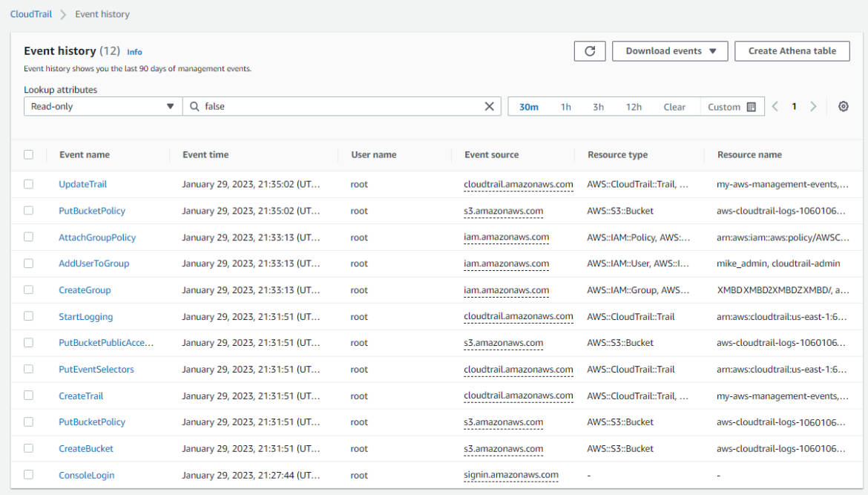This screenshot has width=868, height=495.
Task: Select the UpdateTrail event checkbox
Action: 29,184
